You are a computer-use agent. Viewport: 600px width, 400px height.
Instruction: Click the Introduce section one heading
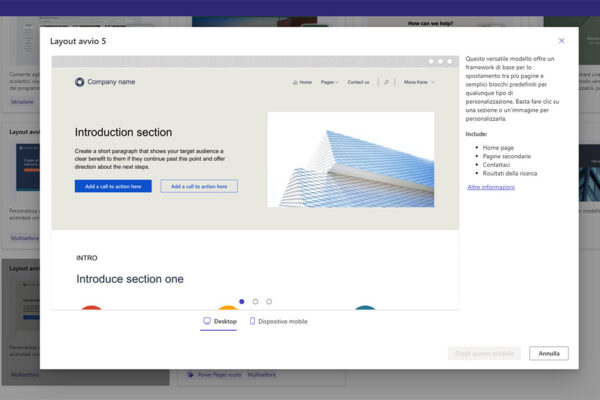[130, 279]
